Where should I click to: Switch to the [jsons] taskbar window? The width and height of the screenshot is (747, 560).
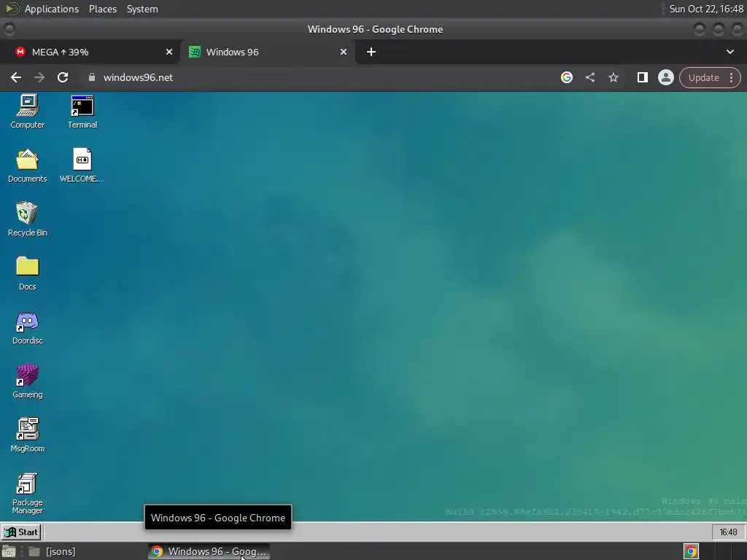tap(53, 551)
